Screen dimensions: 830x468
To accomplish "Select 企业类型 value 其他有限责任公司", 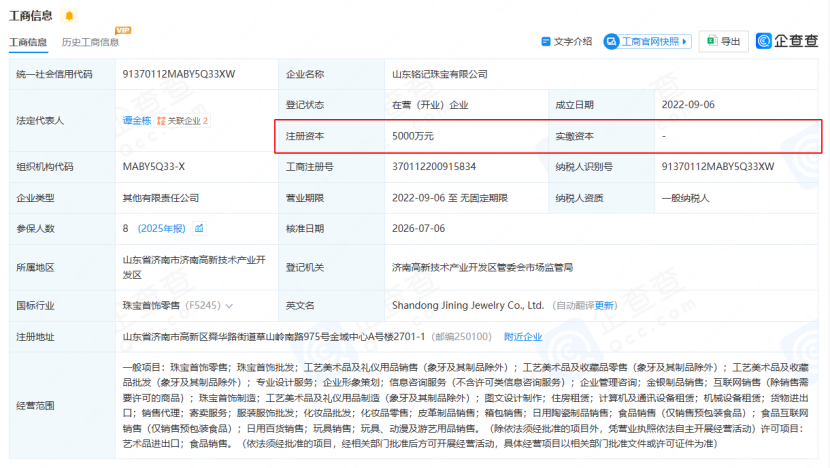I will click(x=161, y=198).
